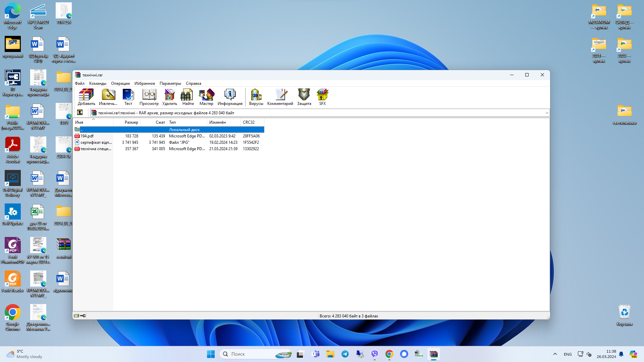Go up one folder level button
Screen dimensions: 644x362
pyautogui.click(x=80, y=113)
